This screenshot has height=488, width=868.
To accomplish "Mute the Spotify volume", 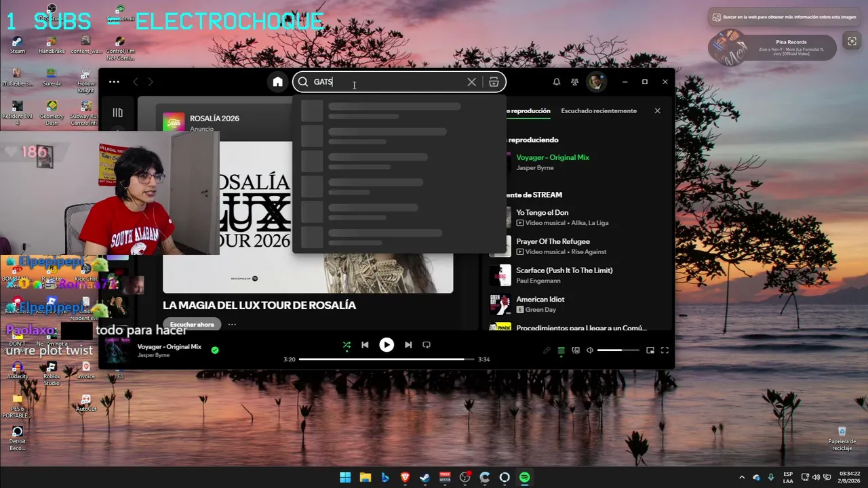I will point(589,350).
